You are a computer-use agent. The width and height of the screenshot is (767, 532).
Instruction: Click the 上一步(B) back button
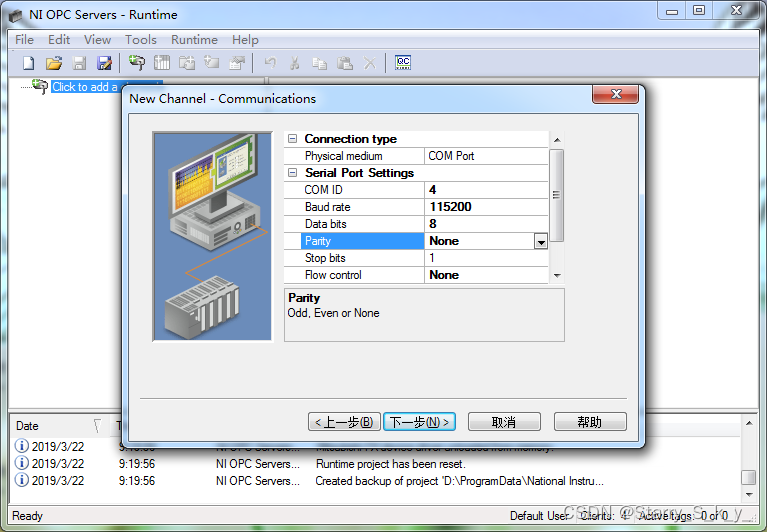(344, 421)
